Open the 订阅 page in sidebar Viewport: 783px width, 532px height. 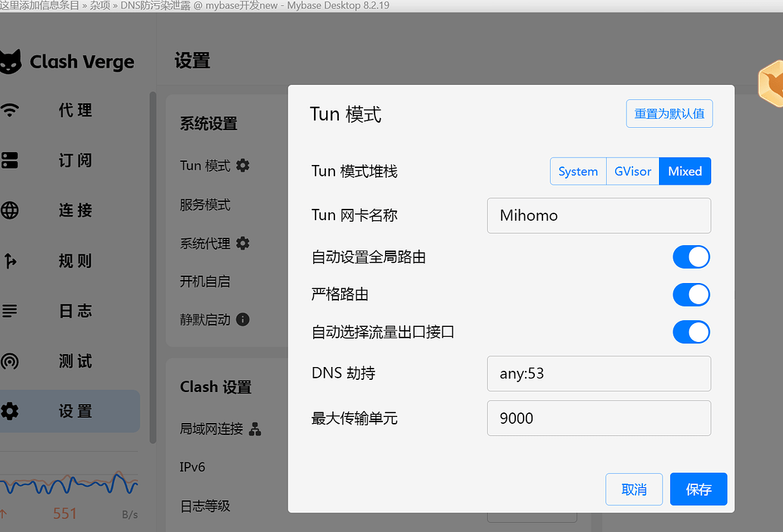pos(76,160)
